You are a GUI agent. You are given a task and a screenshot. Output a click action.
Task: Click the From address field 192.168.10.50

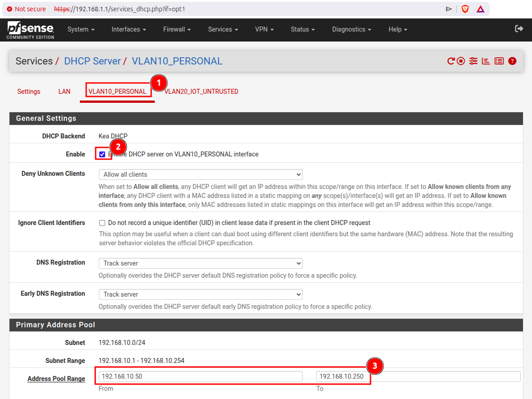click(200, 376)
